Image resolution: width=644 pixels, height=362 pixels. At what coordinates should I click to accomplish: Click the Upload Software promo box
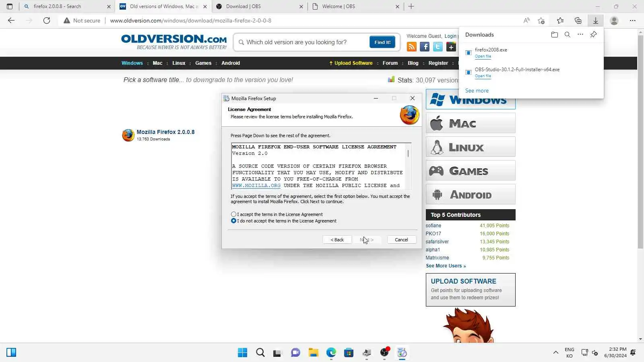tap(471, 290)
